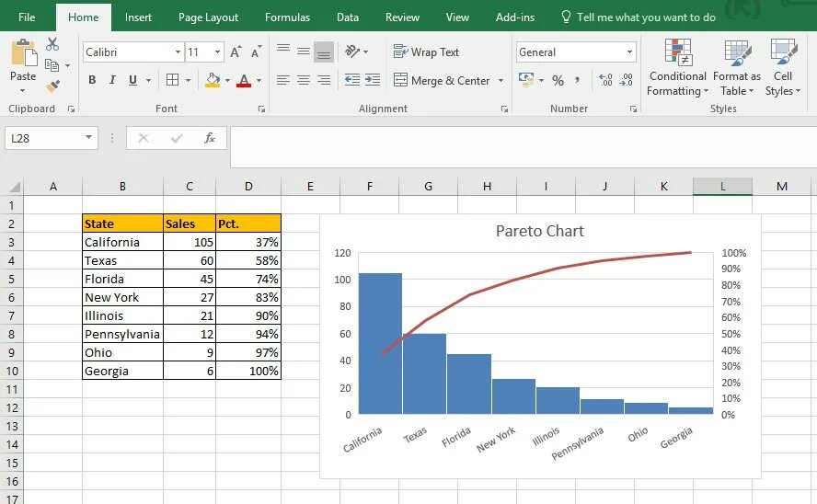Decrease indent in the Alignment group
This screenshot has width=817, height=504.
352,80
